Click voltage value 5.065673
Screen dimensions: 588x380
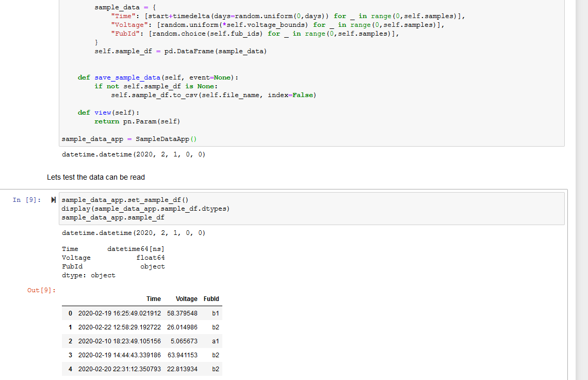[184, 341]
